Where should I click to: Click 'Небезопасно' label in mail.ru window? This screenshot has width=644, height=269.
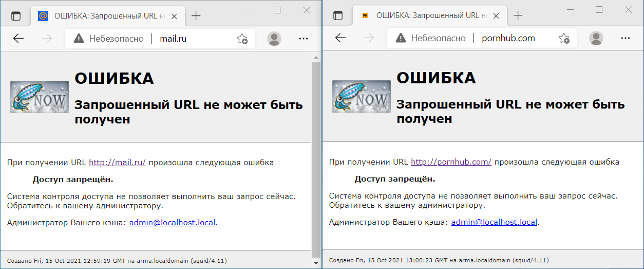pos(117,38)
